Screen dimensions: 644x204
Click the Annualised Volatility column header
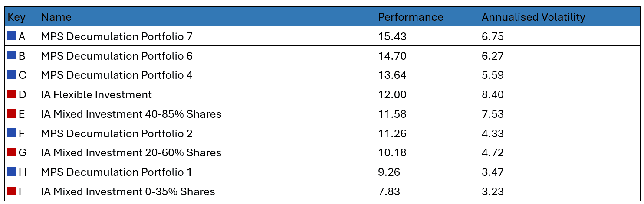point(533,17)
